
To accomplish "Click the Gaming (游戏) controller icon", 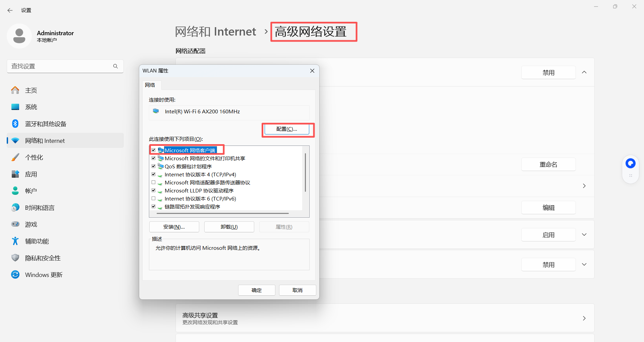I will pyautogui.click(x=15, y=224).
